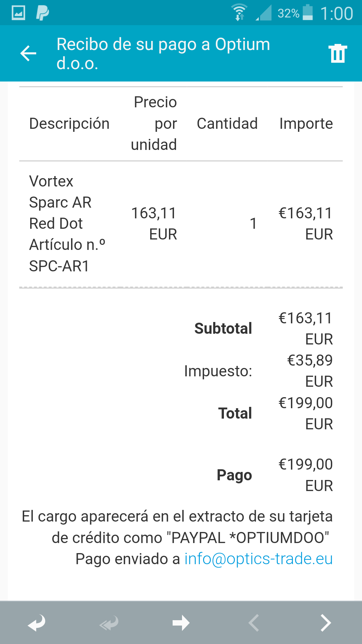
Task: Tap the clock showing 1:00
Action: click(337, 13)
